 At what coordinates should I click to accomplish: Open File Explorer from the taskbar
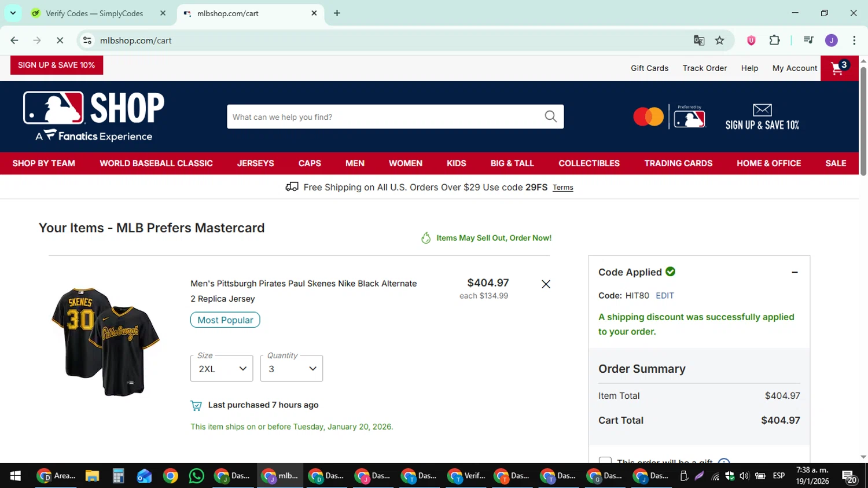92,476
